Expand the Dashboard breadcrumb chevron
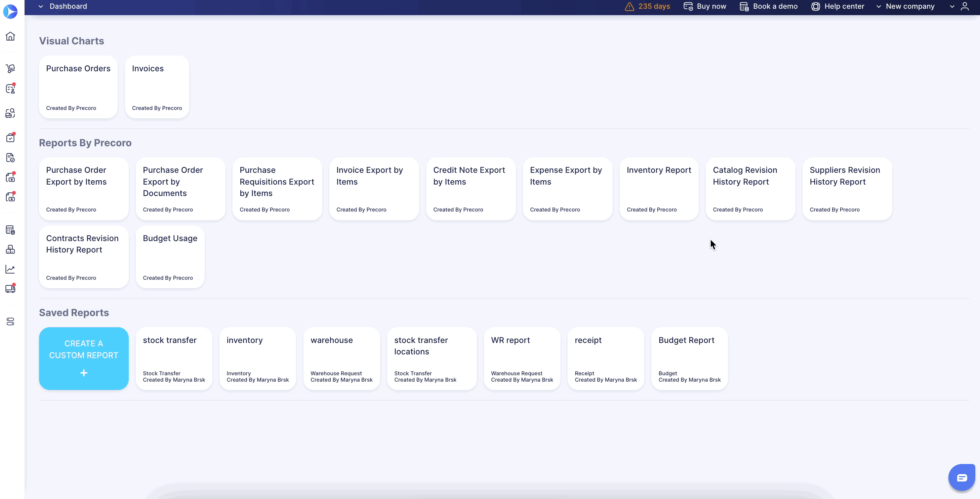Viewport: 980px width, 499px height. click(x=41, y=6)
